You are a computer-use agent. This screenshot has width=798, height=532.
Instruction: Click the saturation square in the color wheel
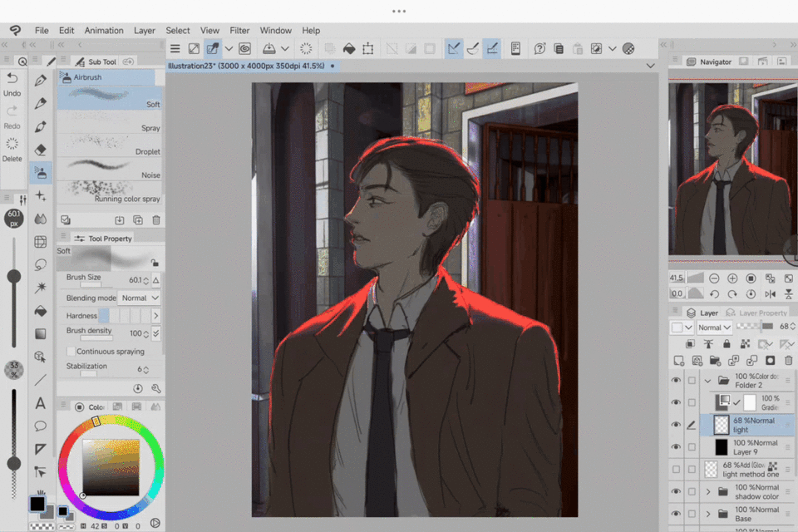click(x=111, y=467)
